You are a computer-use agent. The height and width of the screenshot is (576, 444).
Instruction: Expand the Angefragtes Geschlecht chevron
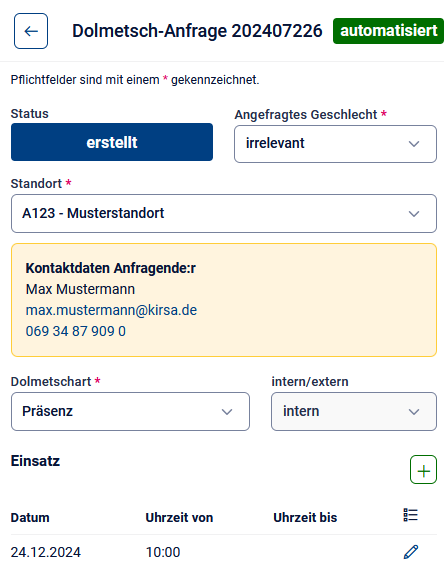(414, 144)
